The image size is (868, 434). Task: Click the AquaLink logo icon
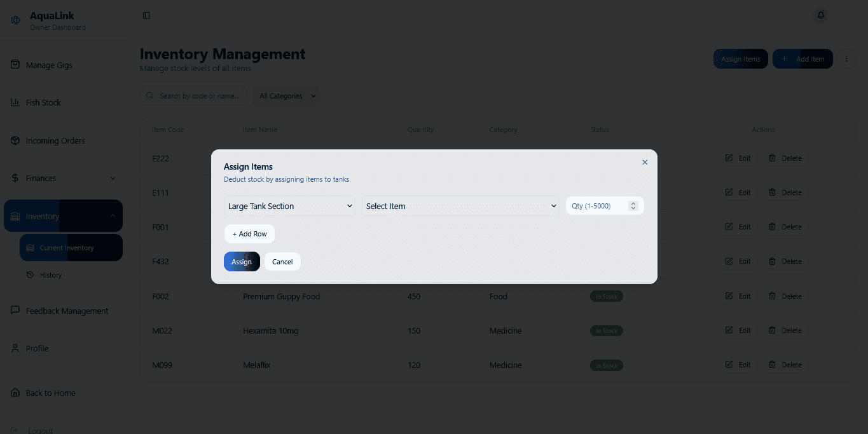coord(15,20)
